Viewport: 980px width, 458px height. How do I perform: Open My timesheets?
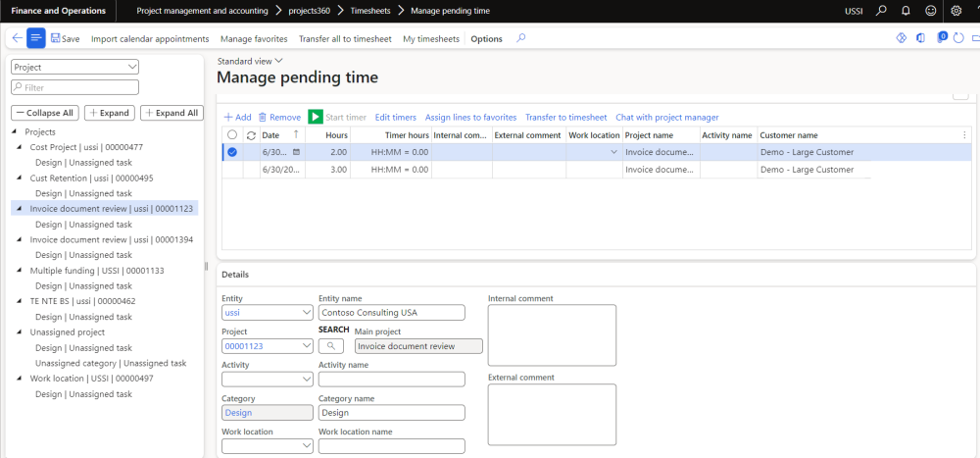click(430, 39)
